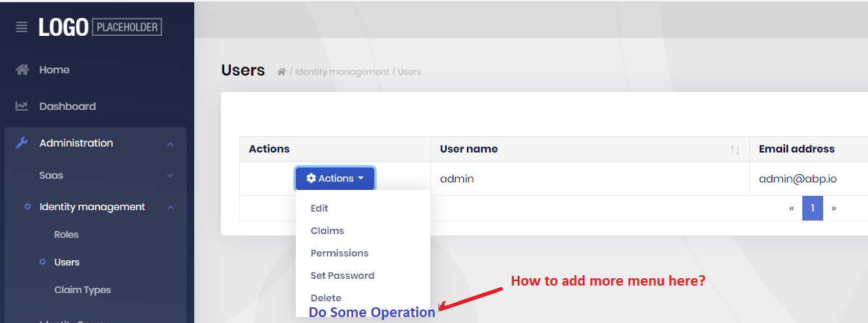Click the LOGO placeholder image
The width and height of the screenshot is (868, 323).
100,27
